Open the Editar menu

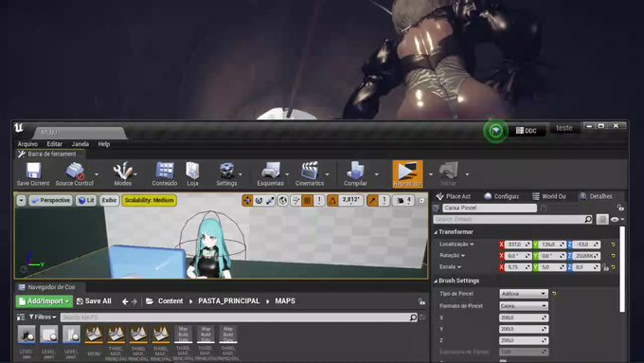pos(54,144)
